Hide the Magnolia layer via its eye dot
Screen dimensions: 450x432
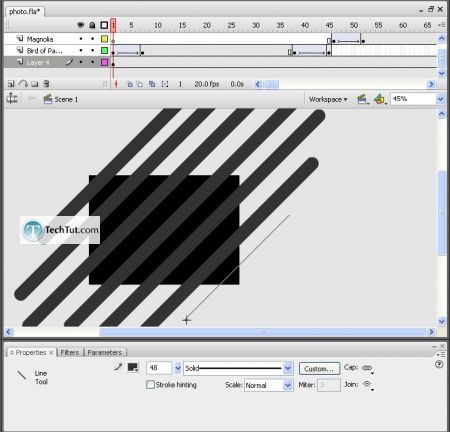pyautogui.click(x=81, y=39)
